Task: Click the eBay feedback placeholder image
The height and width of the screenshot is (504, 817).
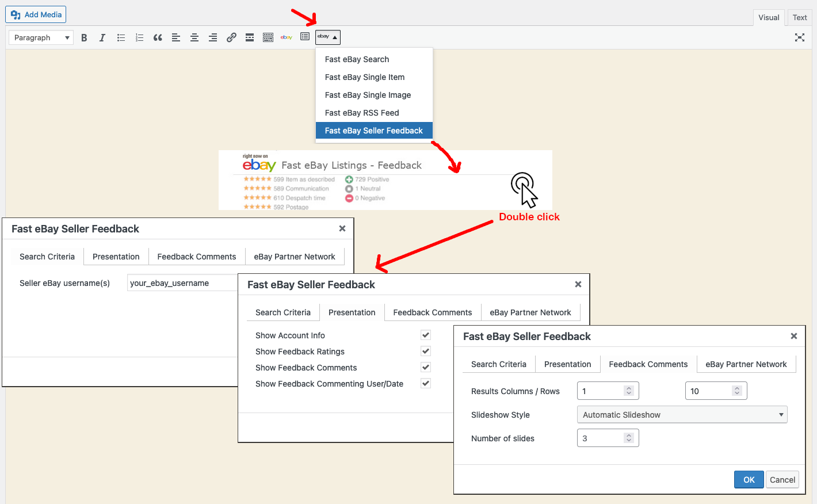Action: click(x=385, y=180)
